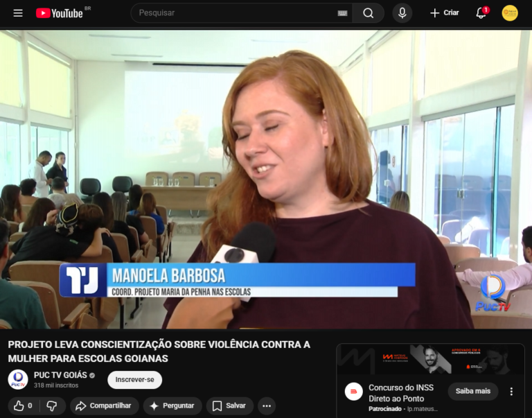Expand more actions with three-dot button
The width and height of the screenshot is (532, 418).
click(x=266, y=406)
